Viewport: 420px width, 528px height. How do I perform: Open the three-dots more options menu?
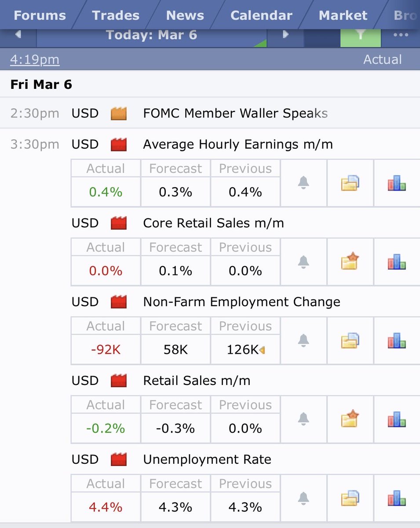[x=401, y=35]
